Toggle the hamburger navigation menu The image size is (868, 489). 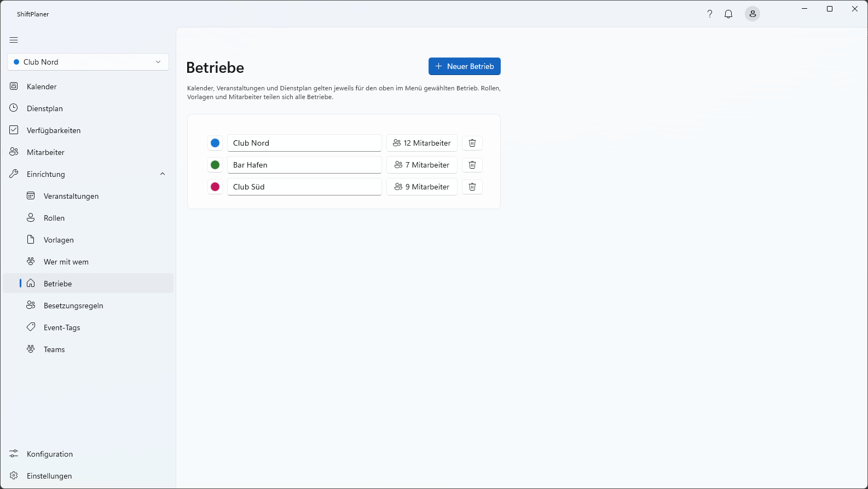click(x=14, y=40)
